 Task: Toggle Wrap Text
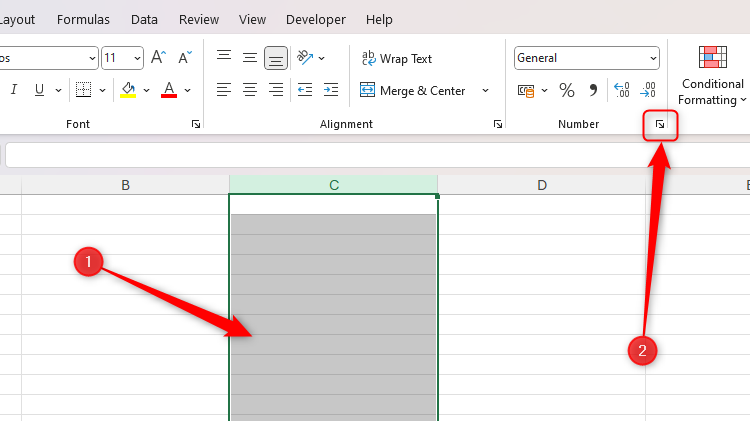[397, 58]
